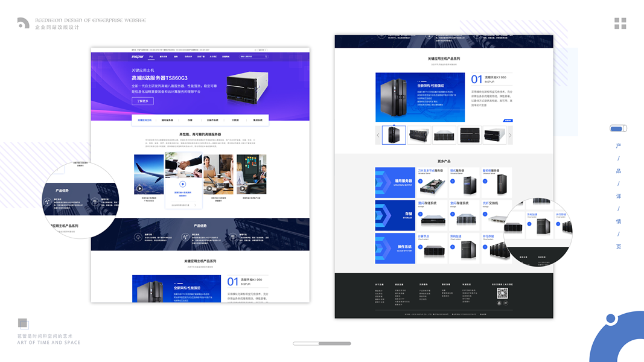Click blue arrow circle on 光纤交换机 card
This screenshot has height=362, width=644.
coord(485,214)
